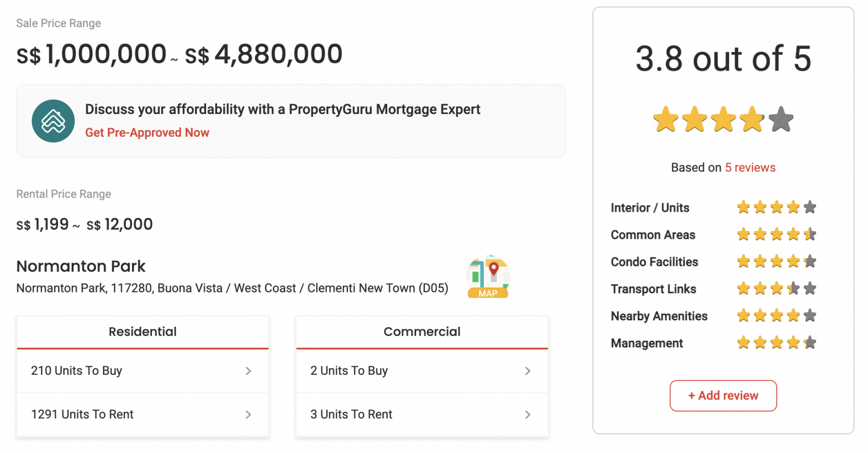Click the mortgage expert discussion banner heading

(282, 110)
